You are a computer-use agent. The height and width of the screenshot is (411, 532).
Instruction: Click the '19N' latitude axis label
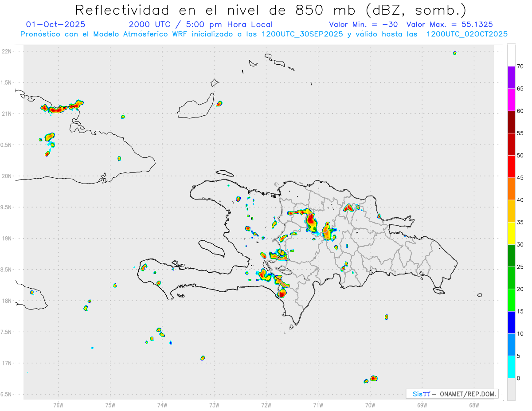(8, 239)
